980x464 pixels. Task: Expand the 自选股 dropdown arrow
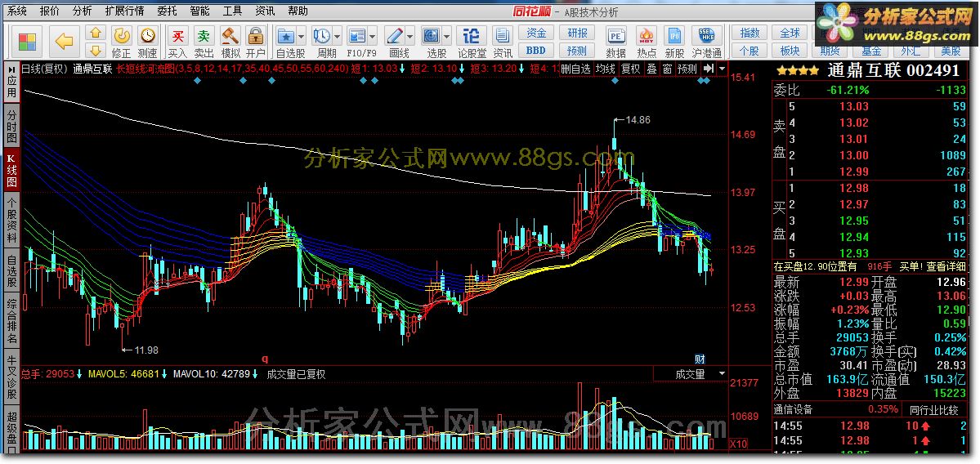[x=302, y=36]
